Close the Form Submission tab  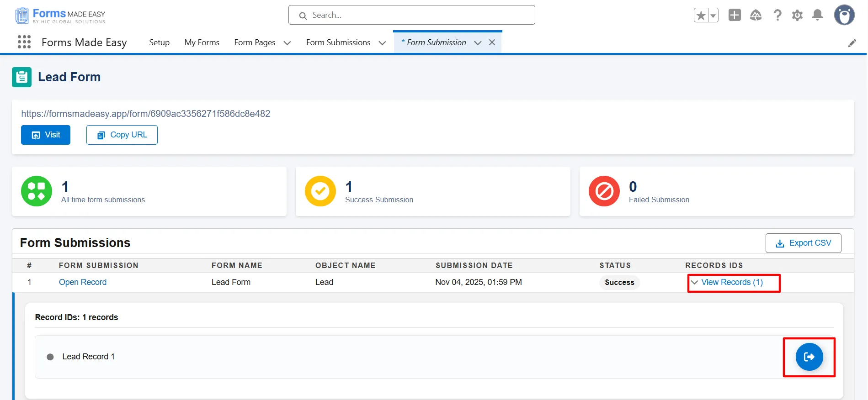coord(492,42)
